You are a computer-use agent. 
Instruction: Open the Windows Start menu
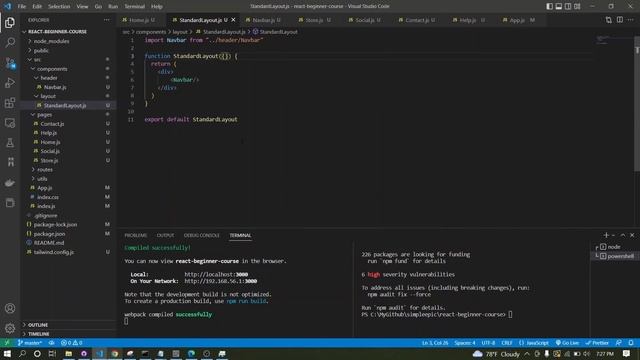pyautogui.click(x=7, y=353)
